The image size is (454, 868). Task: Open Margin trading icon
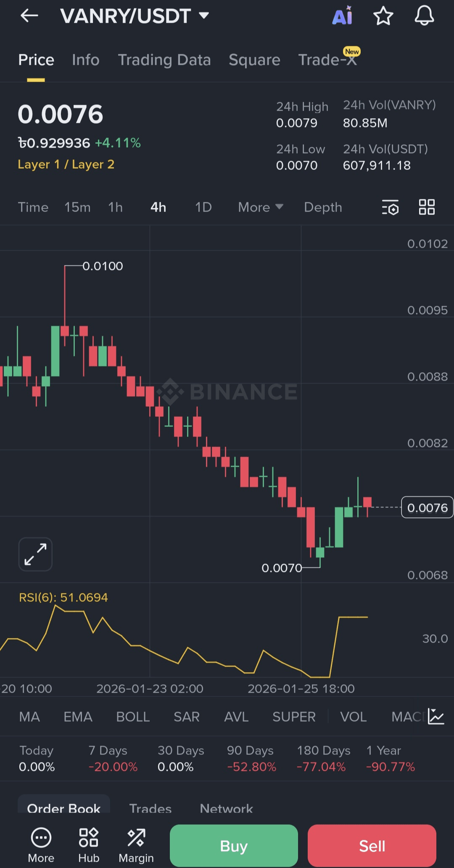(136, 845)
